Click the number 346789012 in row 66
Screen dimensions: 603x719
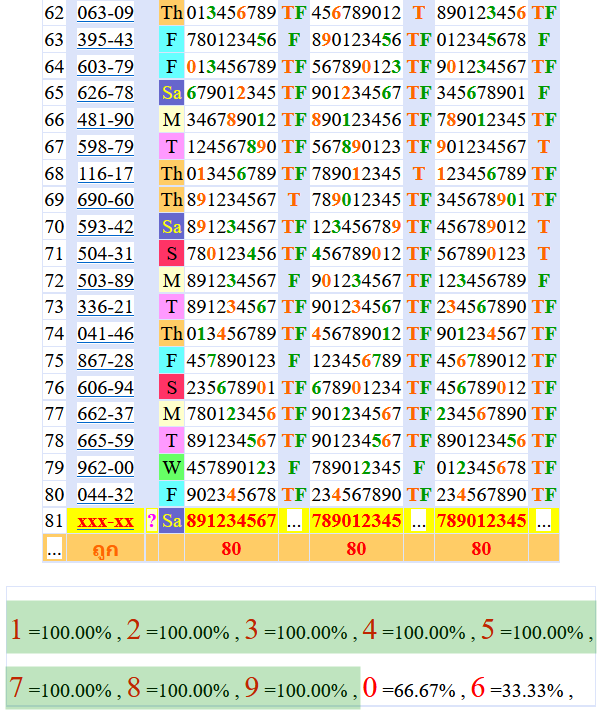[231, 120]
